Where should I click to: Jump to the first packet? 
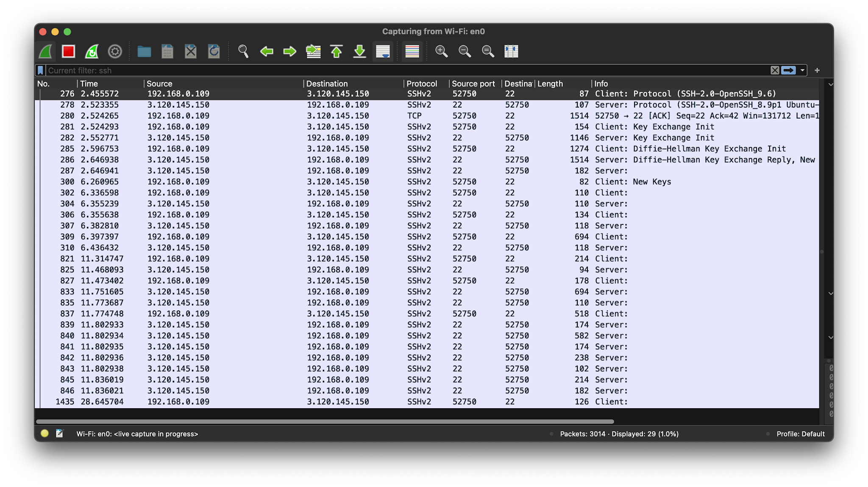[337, 52]
